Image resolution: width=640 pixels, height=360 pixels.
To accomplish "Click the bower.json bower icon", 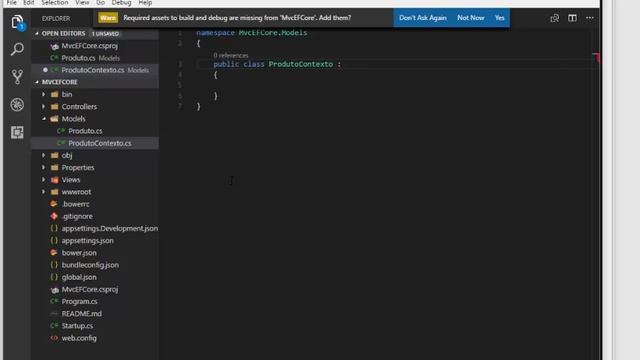I will point(54,253).
